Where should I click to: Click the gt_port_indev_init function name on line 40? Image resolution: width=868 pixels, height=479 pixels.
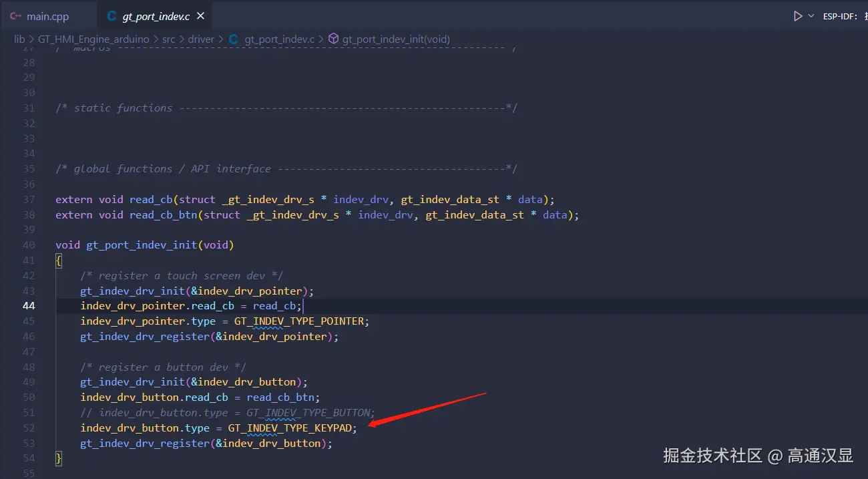[x=142, y=245]
